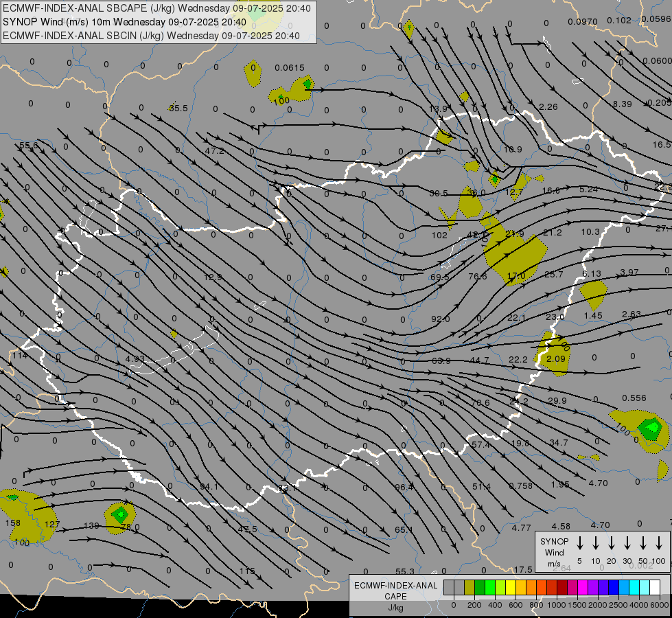Click the map value '55.6'
This screenshot has width=672, height=618.
pyautogui.click(x=28, y=146)
